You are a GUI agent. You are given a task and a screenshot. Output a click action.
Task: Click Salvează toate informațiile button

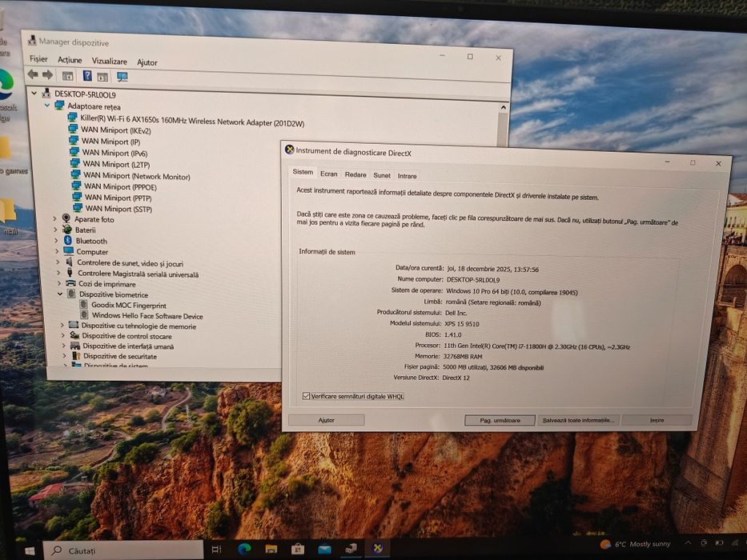click(x=578, y=420)
